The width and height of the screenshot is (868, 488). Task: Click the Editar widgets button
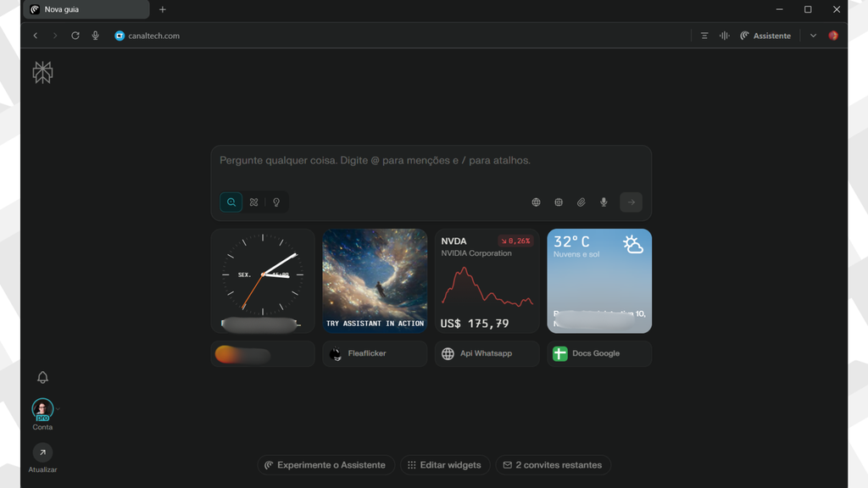[x=444, y=465]
